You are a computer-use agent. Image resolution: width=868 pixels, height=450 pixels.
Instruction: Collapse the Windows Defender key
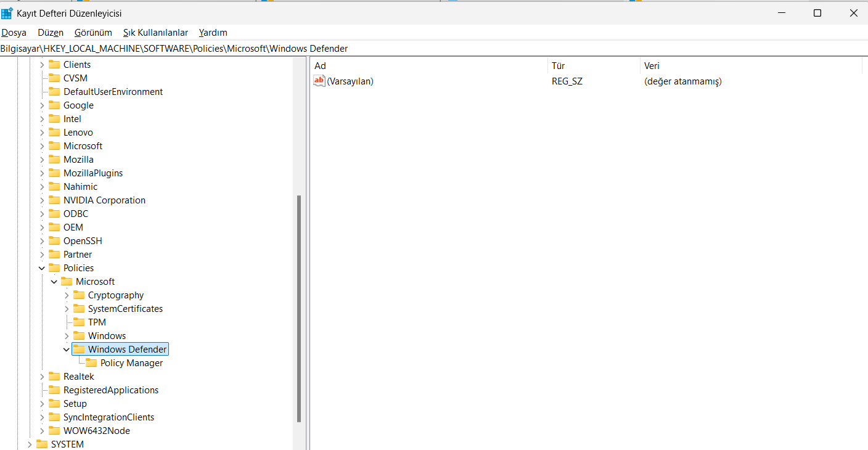click(67, 350)
